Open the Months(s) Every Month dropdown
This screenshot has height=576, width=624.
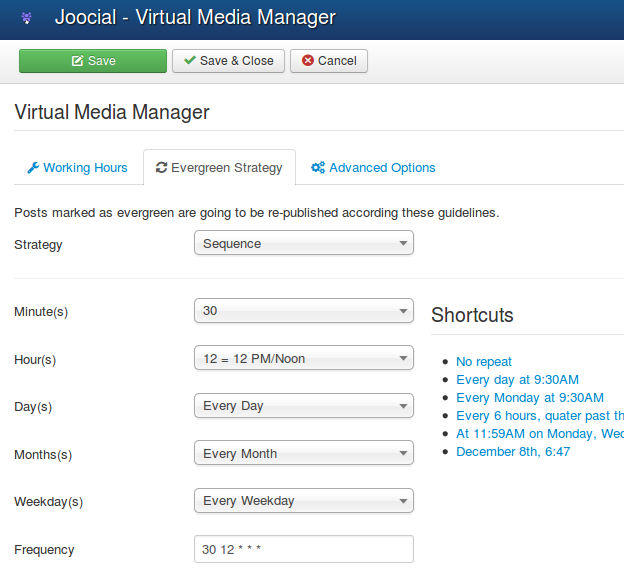coord(303,453)
